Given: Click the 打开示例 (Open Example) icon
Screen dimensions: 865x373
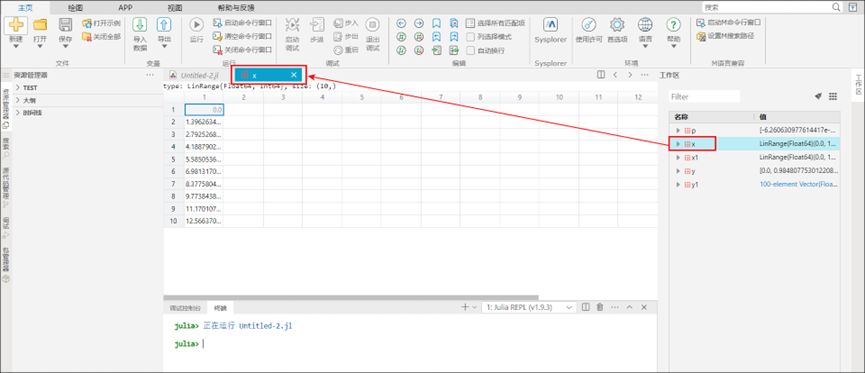Looking at the screenshot, I should (x=87, y=23).
